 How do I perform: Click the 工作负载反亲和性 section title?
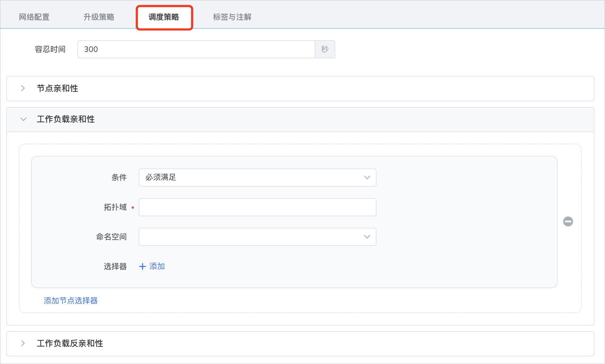tap(70, 343)
